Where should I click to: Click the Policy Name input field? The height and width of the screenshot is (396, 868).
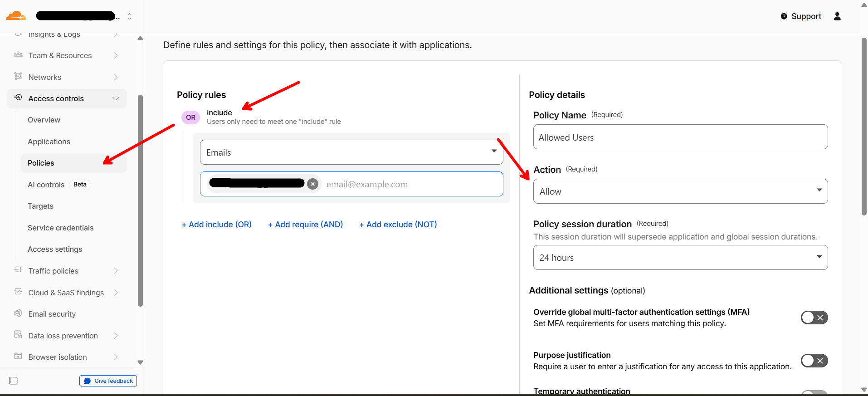(680, 137)
